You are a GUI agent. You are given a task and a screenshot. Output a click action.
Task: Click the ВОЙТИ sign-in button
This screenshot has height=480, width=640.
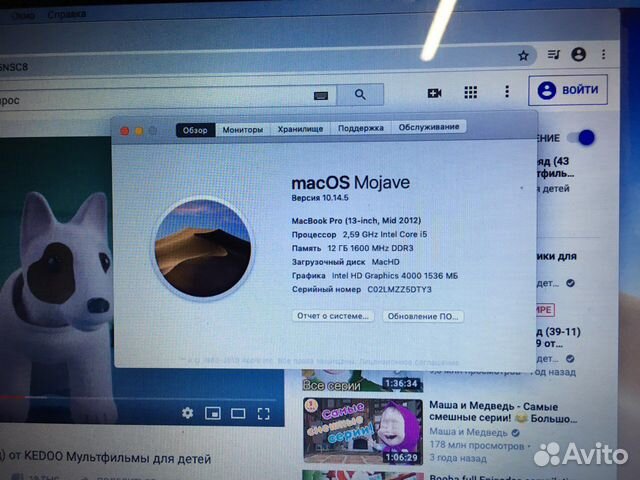(568, 90)
